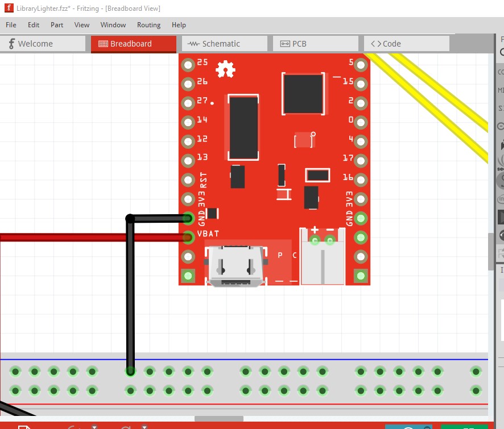Switch to the Welcome tab
504x429 pixels.
pyautogui.click(x=43, y=44)
